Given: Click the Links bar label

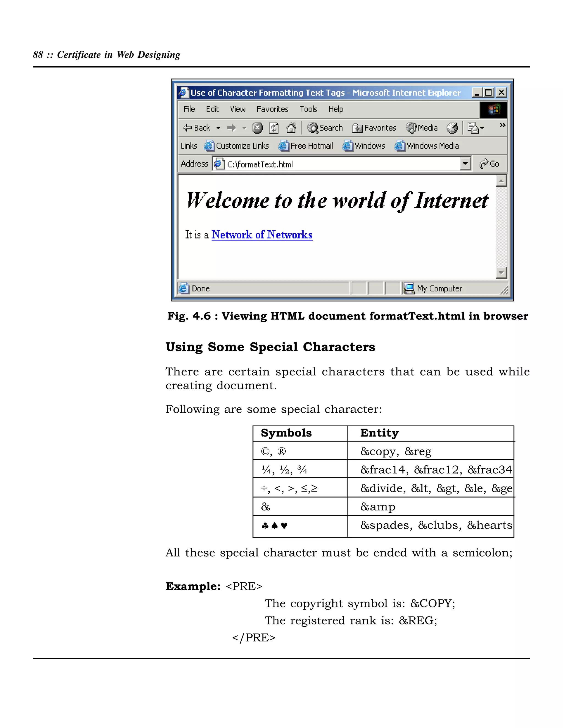Looking at the screenshot, I should point(189,146).
